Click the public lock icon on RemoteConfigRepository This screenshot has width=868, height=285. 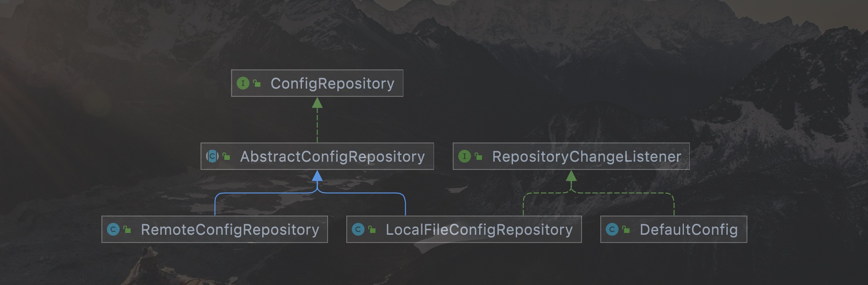coord(127,230)
